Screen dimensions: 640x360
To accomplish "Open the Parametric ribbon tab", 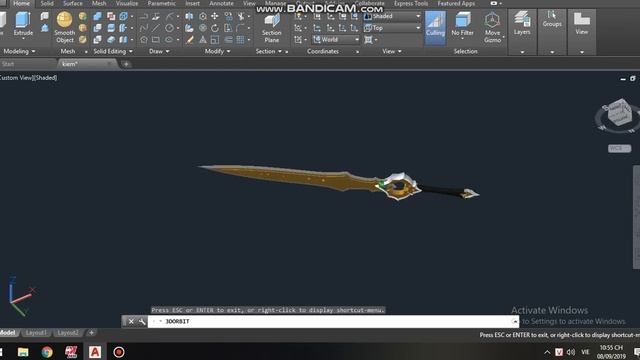I will point(162,3).
